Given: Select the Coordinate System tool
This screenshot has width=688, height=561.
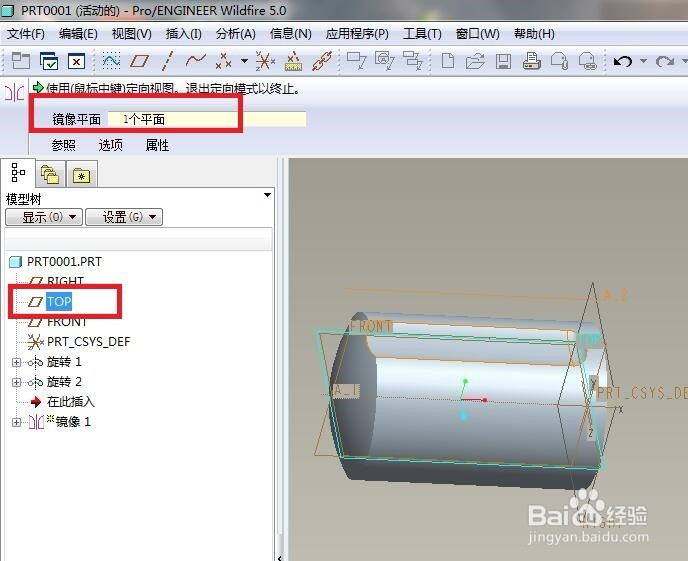Looking at the screenshot, I should (x=265, y=61).
